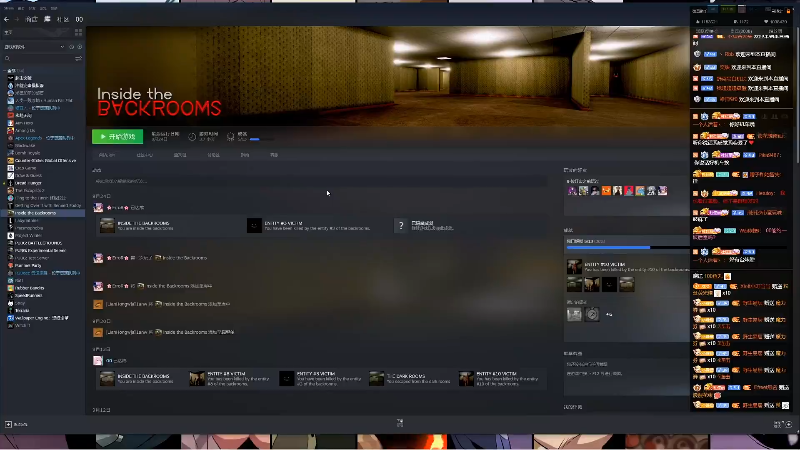
Task: Click first activity user avatar with pink stars
Action: pos(98,208)
